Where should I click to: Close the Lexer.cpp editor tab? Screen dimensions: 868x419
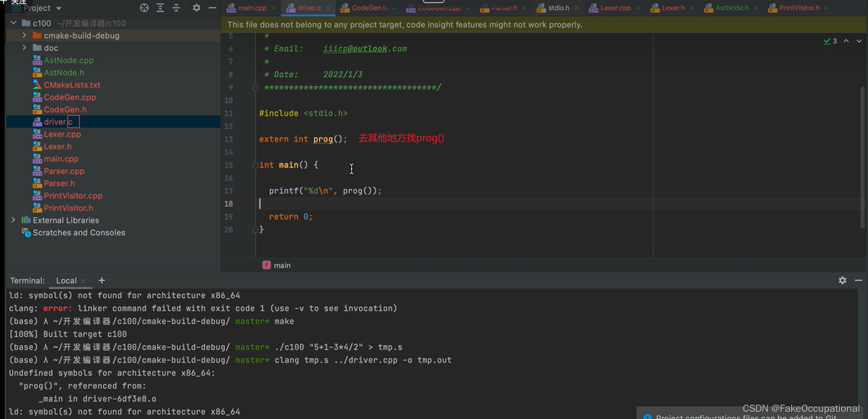[x=638, y=8]
